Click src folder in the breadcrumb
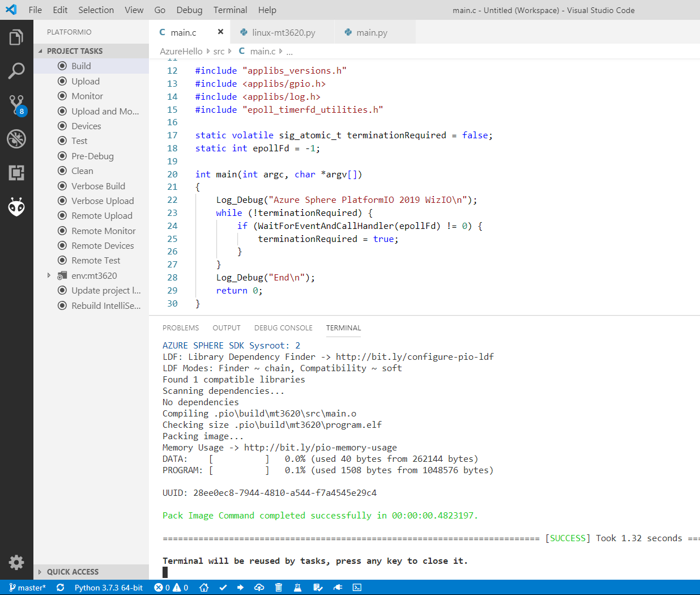 (x=219, y=51)
